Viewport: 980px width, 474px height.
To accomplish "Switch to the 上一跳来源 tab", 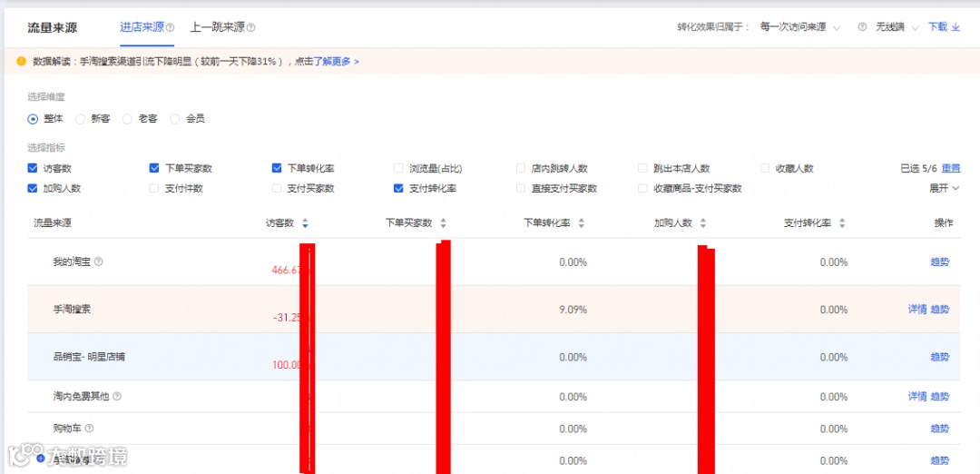I will [x=218, y=27].
